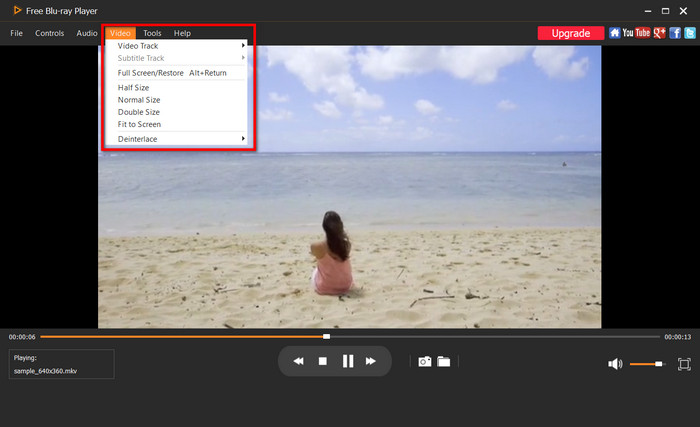The height and width of the screenshot is (427, 700).
Task: Click the volume slider handle
Action: [658, 364]
